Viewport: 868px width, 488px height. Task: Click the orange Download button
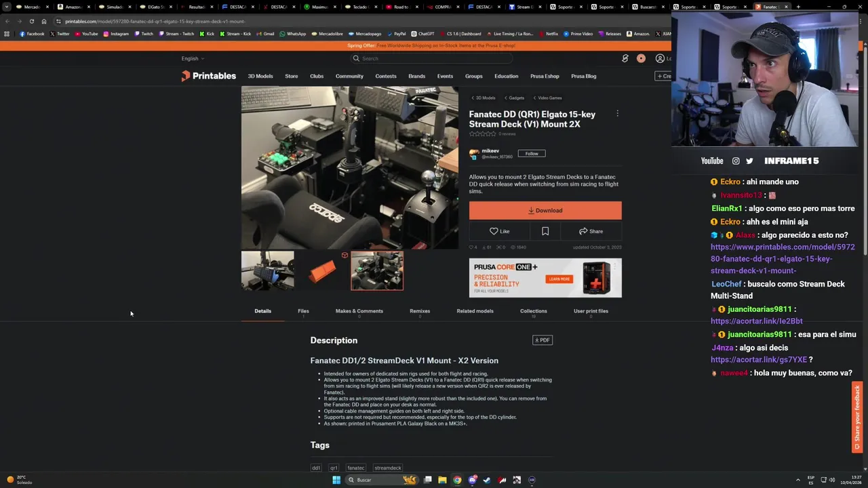pos(545,210)
